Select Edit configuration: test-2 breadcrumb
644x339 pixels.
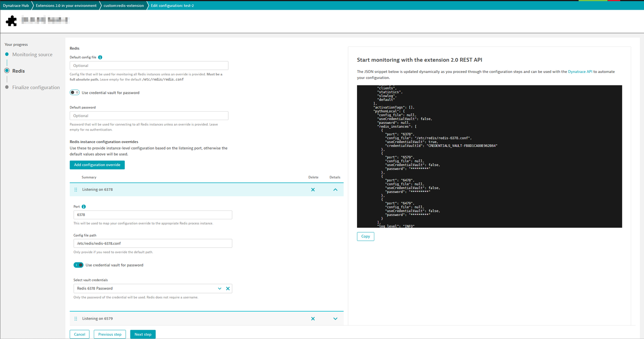tap(172, 6)
